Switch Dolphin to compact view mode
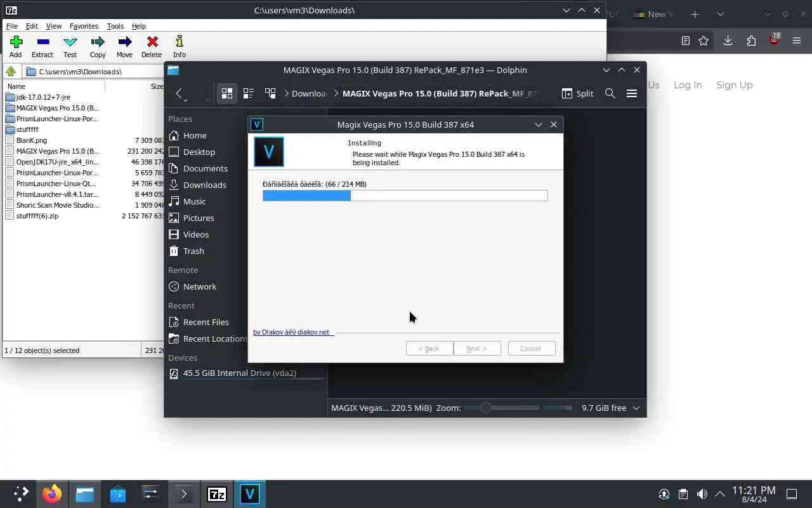Viewport: 812px width, 508px height. [249, 93]
